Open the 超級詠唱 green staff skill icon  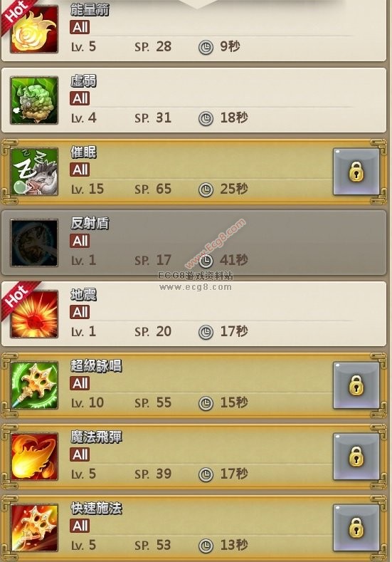[x=34, y=385]
